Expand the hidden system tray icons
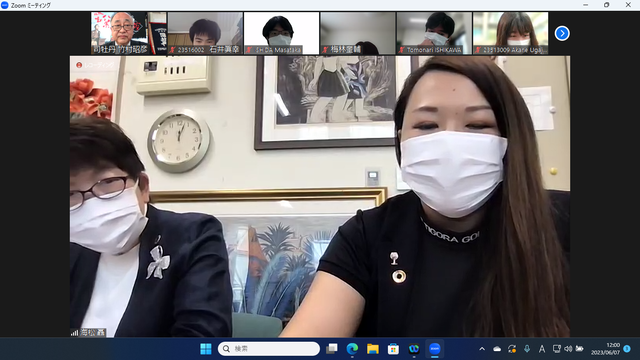Viewport: 640px width, 360px height. tap(482, 349)
